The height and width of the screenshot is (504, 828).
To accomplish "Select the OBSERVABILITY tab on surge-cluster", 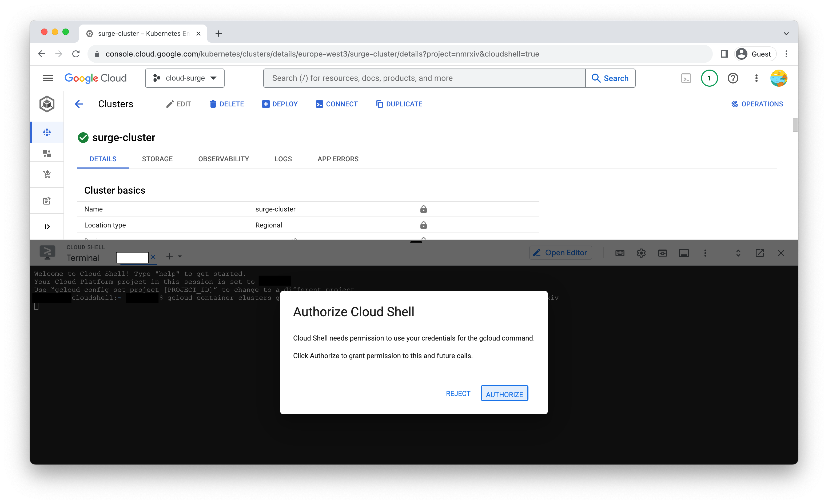I will point(224,159).
